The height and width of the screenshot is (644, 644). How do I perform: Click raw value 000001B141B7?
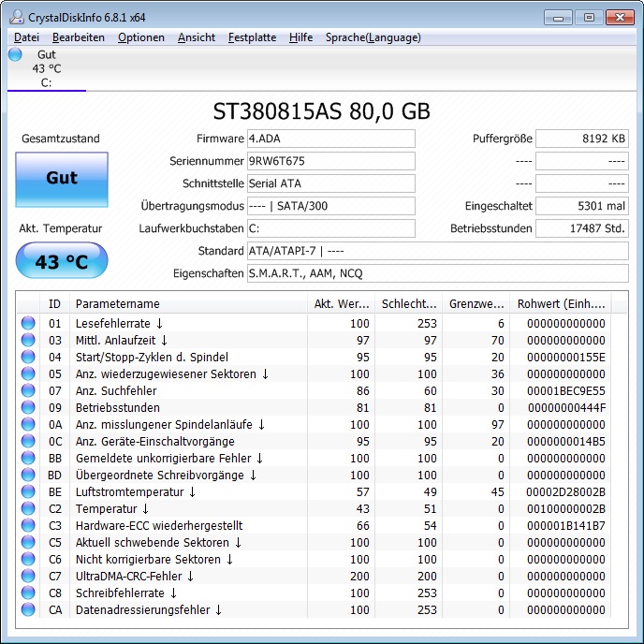566,526
